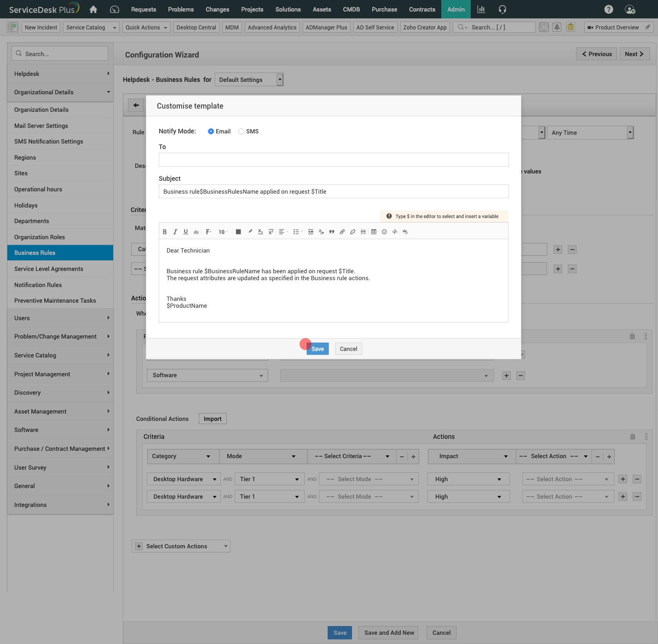This screenshot has width=658, height=644.
Task: Click the To recipients field
Action: [334, 160]
